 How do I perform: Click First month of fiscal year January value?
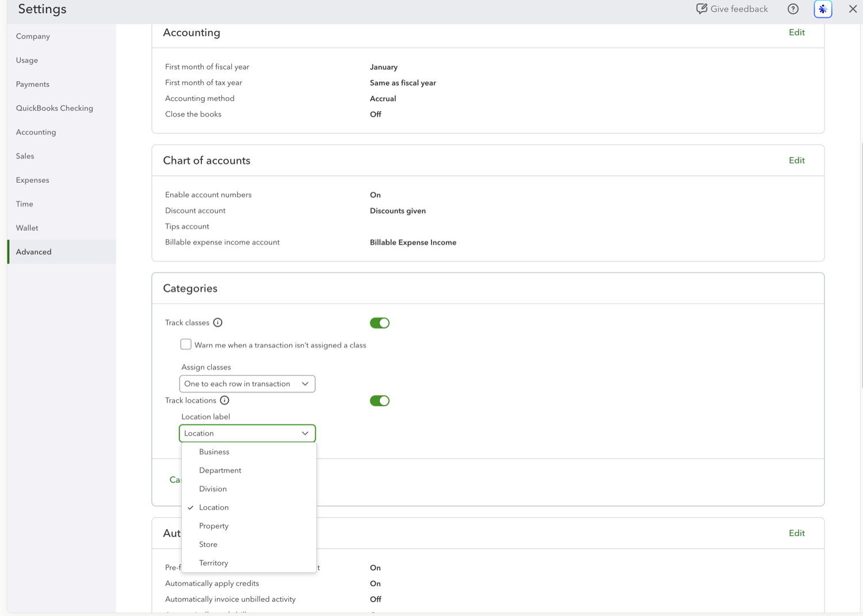coord(383,67)
